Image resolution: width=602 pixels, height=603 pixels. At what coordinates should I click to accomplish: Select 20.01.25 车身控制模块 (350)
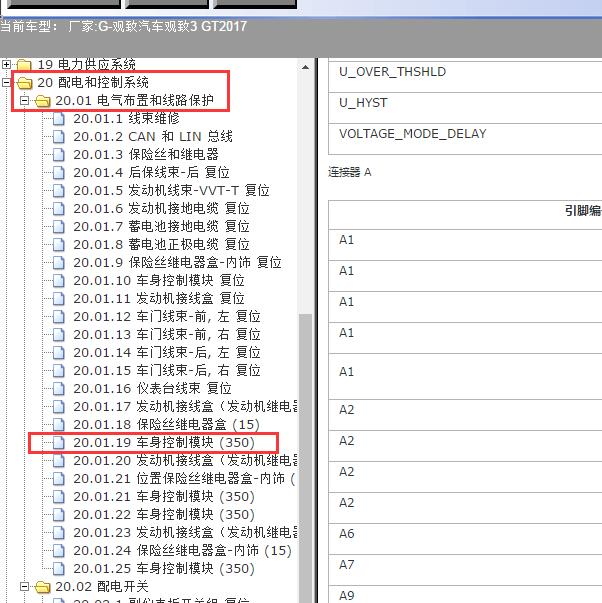pos(164,569)
